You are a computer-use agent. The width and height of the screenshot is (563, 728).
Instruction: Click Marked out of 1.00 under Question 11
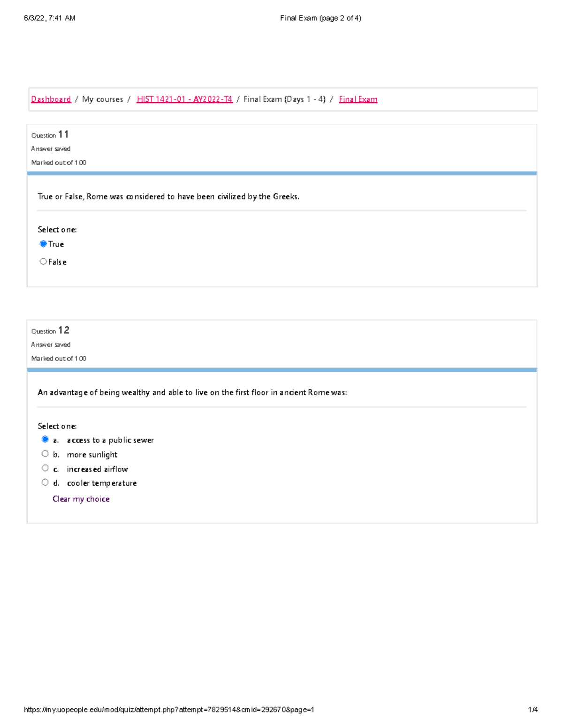coord(59,163)
